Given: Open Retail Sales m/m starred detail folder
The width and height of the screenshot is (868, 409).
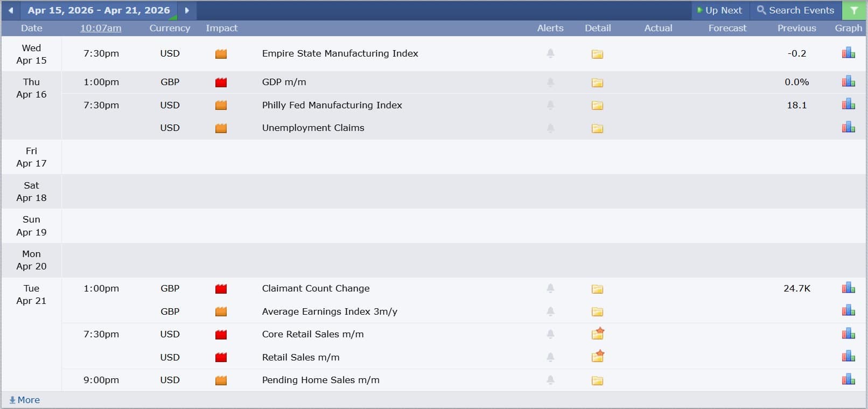Looking at the screenshot, I should click(x=598, y=356).
